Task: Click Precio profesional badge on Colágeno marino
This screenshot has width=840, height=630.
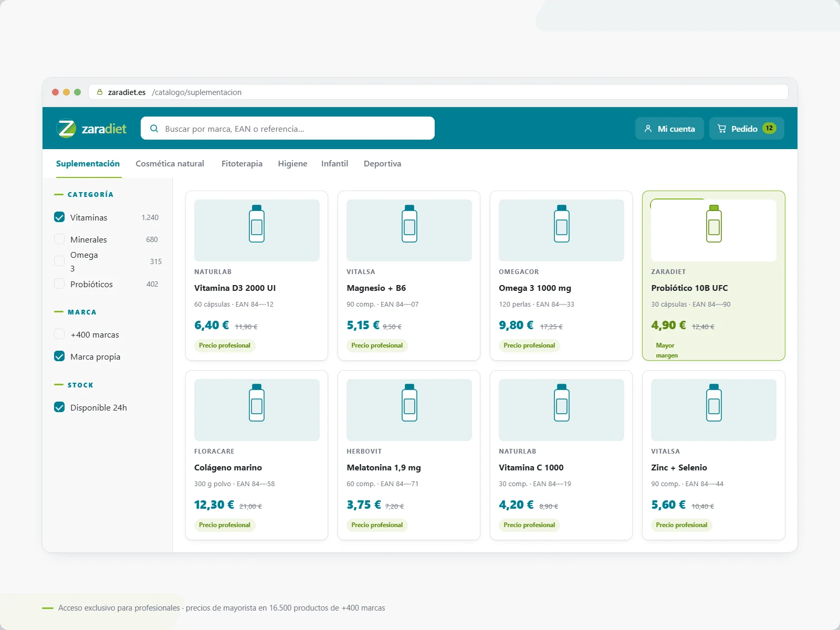Action: [225, 525]
